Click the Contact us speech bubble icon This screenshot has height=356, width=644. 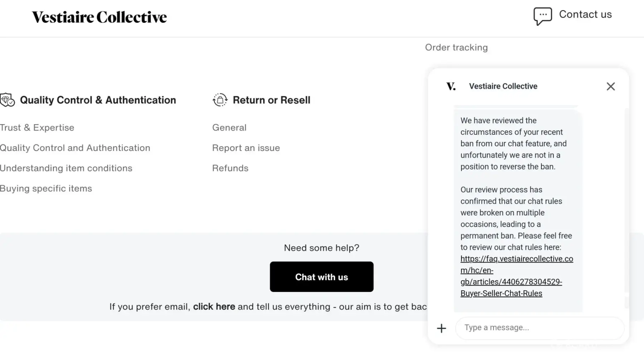(x=542, y=16)
